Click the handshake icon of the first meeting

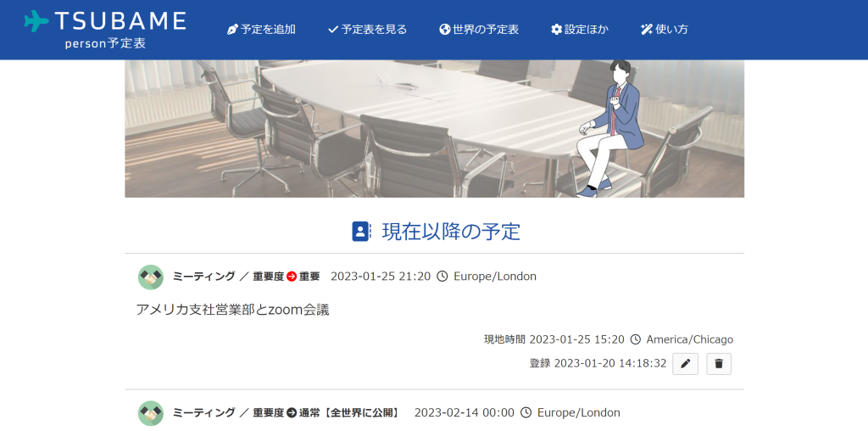point(151,277)
